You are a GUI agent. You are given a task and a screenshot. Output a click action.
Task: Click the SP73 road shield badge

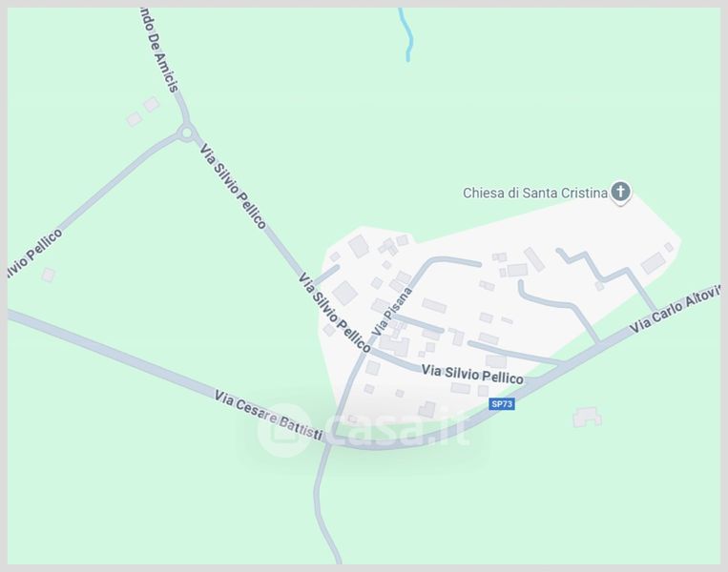click(502, 403)
